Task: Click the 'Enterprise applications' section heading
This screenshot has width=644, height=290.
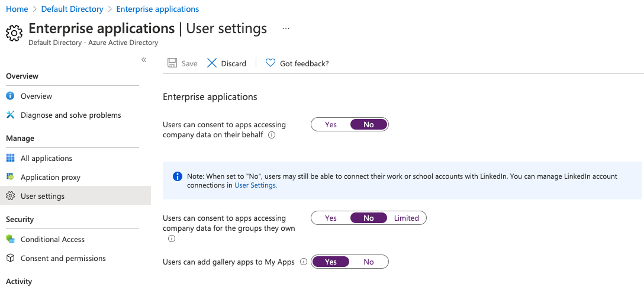Action: click(210, 96)
